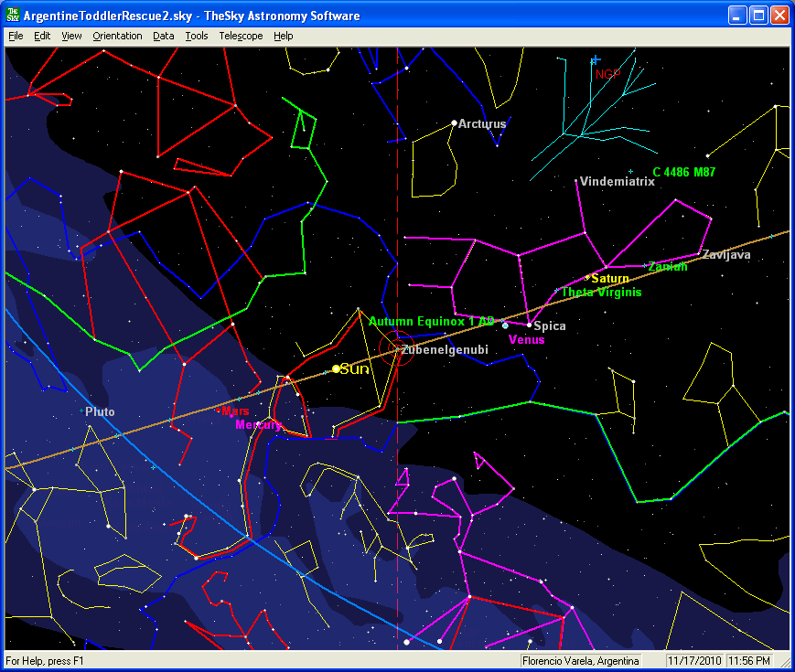
Task: Select the Saturn label on the ecliptic
Action: [609, 279]
